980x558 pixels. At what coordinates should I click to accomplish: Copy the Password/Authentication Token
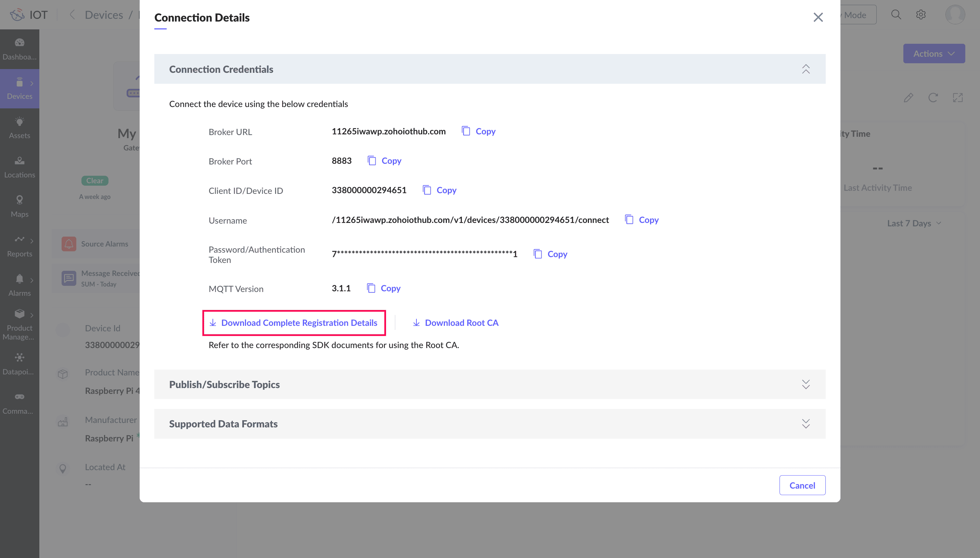pyautogui.click(x=551, y=254)
